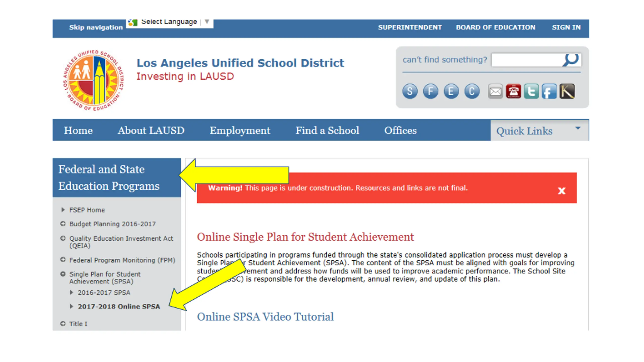Open Budget Planning 2016-2017 link
Image resolution: width=644 pixels, height=362 pixels.
112,224
